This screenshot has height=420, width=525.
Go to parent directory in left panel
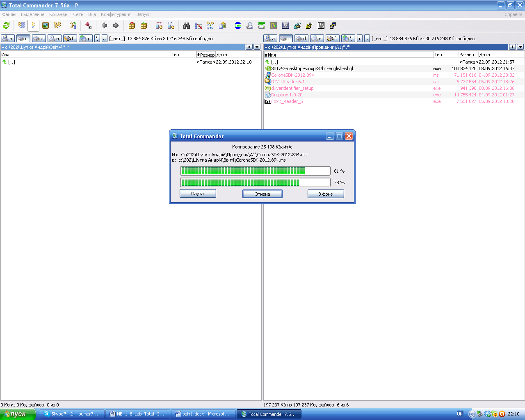point(105,38)
